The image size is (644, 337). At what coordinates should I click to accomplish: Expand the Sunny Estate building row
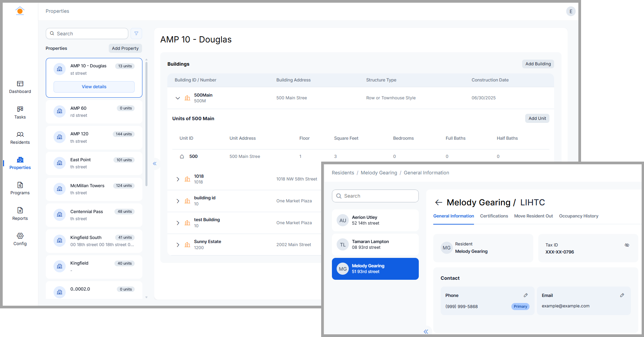tap(178, 245)
